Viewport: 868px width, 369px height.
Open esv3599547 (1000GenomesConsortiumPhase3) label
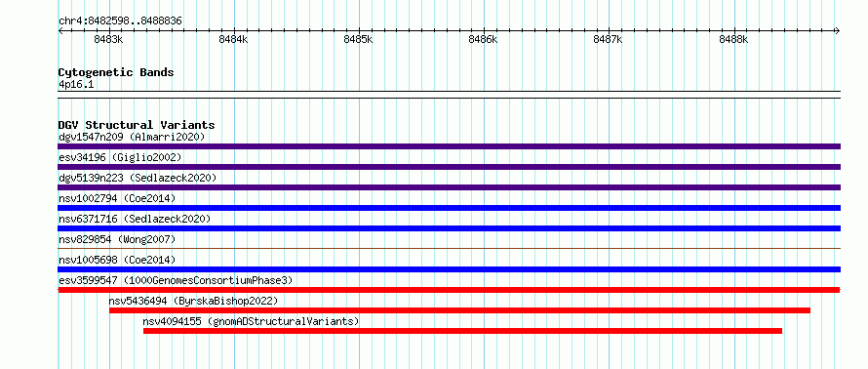(176, 280)
